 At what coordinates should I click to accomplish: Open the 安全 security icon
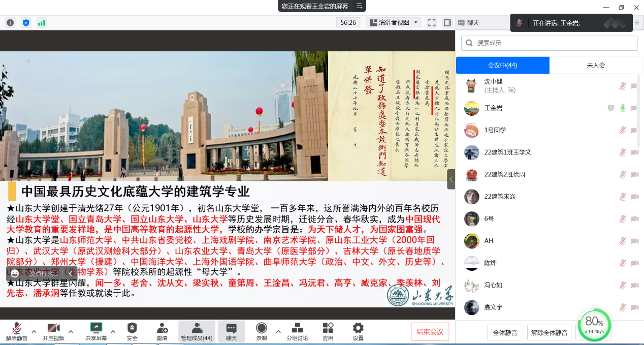pyautogui.click(x=132, y=331)
